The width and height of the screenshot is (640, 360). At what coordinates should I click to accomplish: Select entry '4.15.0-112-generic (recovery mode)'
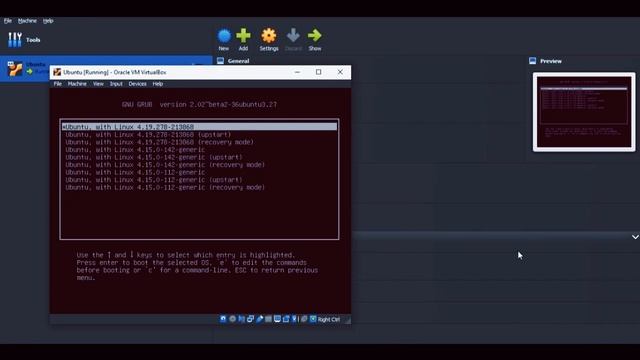tap(165, 187)
